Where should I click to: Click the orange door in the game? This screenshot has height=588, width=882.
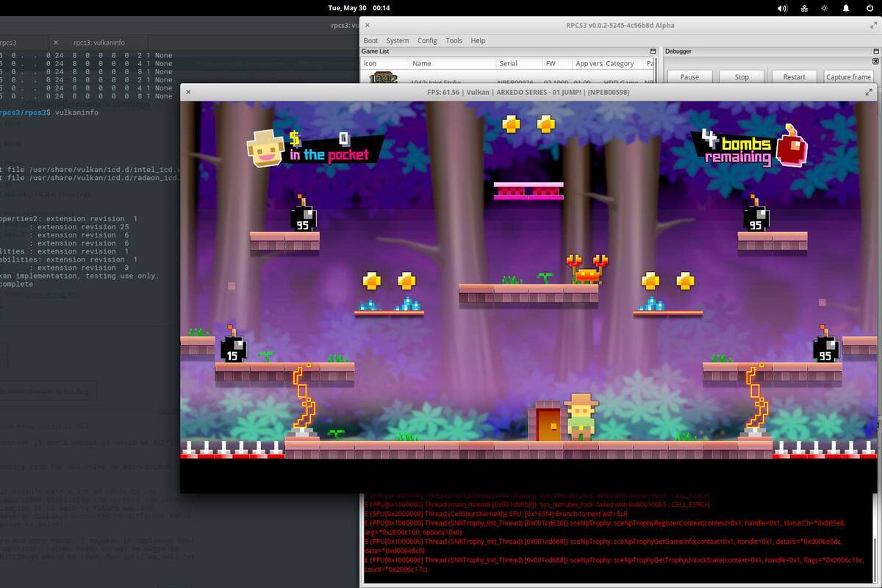[x=547, y=423]
